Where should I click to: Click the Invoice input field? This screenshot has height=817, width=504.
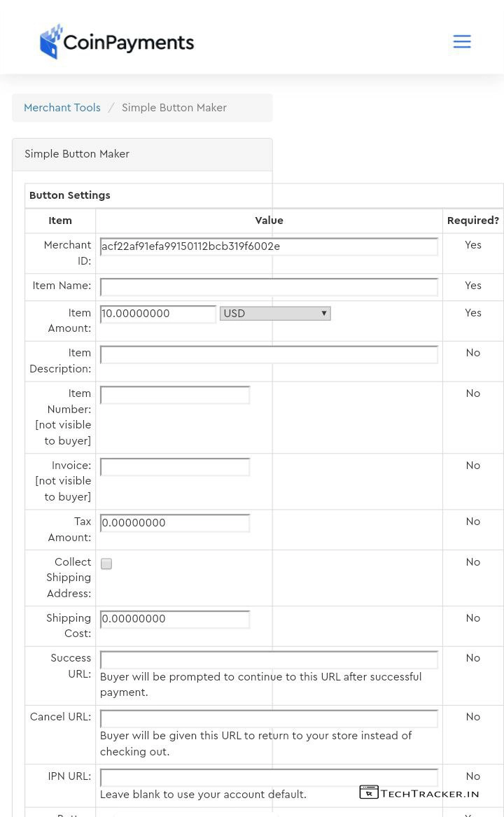(x=175, y=466)
